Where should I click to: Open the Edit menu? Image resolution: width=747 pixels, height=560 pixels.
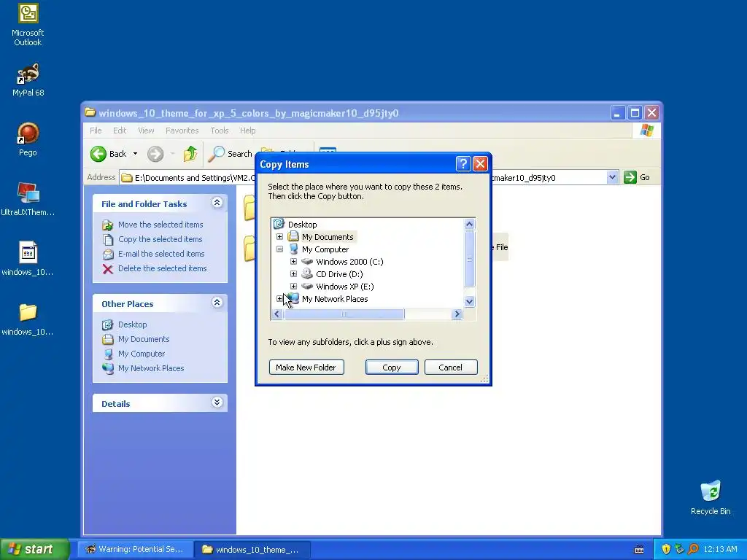point(120,131)
